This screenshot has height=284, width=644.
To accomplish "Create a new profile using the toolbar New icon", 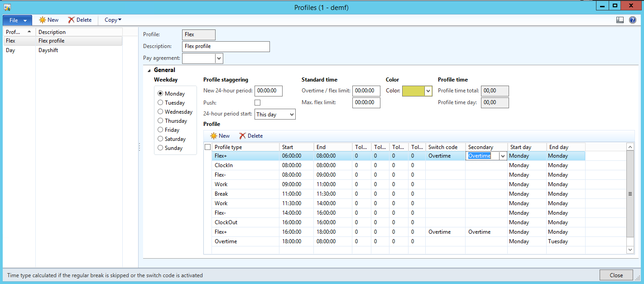I will tap(48, 20).
